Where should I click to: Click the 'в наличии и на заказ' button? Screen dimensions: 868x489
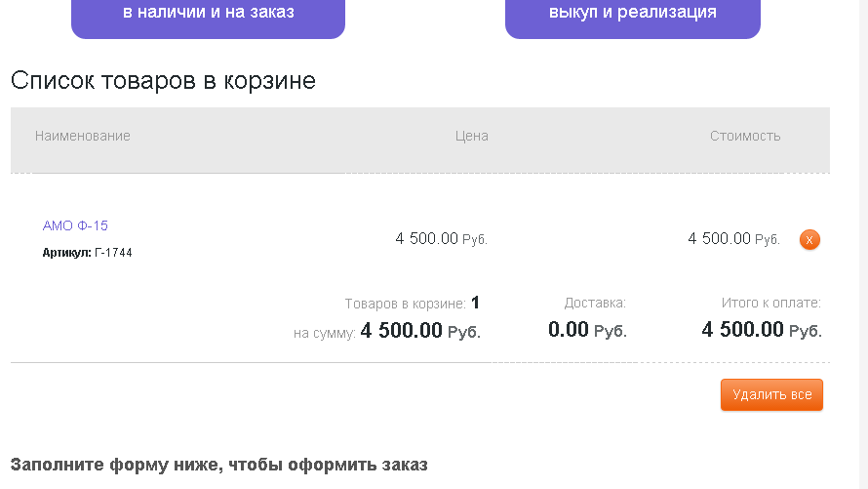208,14
